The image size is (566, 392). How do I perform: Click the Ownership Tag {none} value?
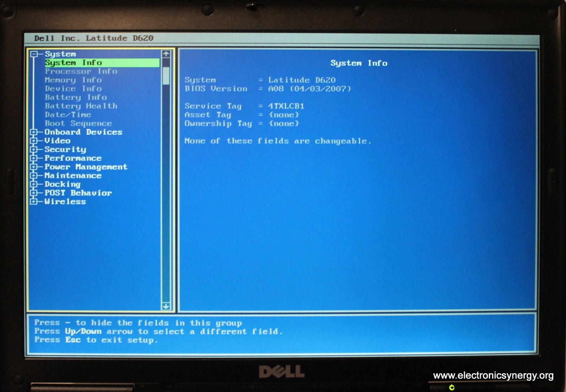(284, 123)
